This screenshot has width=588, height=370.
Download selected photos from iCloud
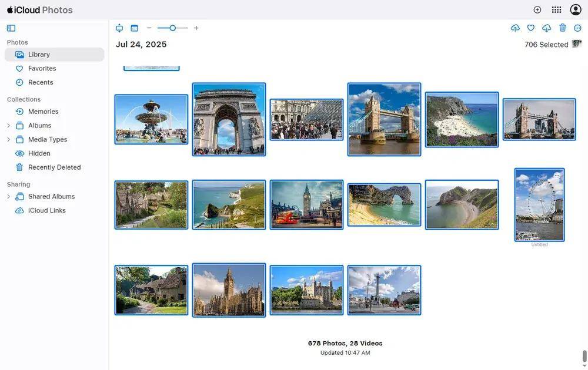[547, 28]
